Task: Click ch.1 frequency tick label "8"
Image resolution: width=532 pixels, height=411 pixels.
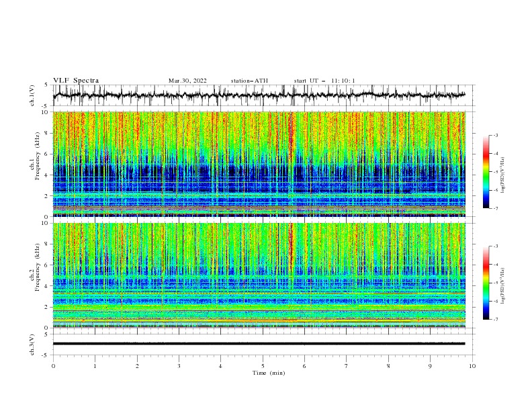Action: (x=46, y=133)
